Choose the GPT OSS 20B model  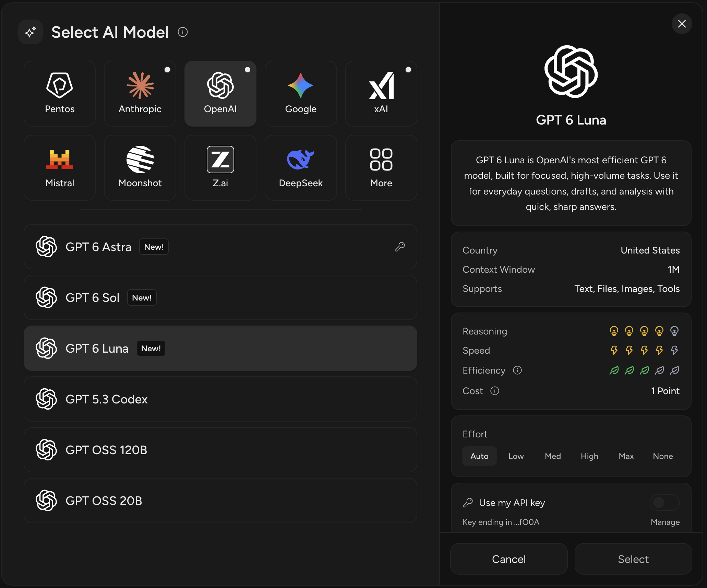coord(220,501)
